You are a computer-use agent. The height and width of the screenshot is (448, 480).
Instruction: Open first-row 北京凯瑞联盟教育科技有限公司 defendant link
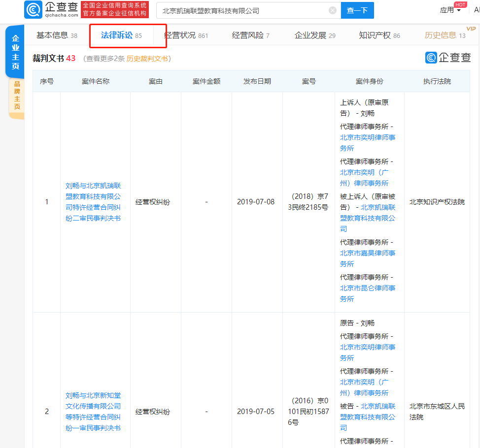pyautogui.click(x=367, y=218)
